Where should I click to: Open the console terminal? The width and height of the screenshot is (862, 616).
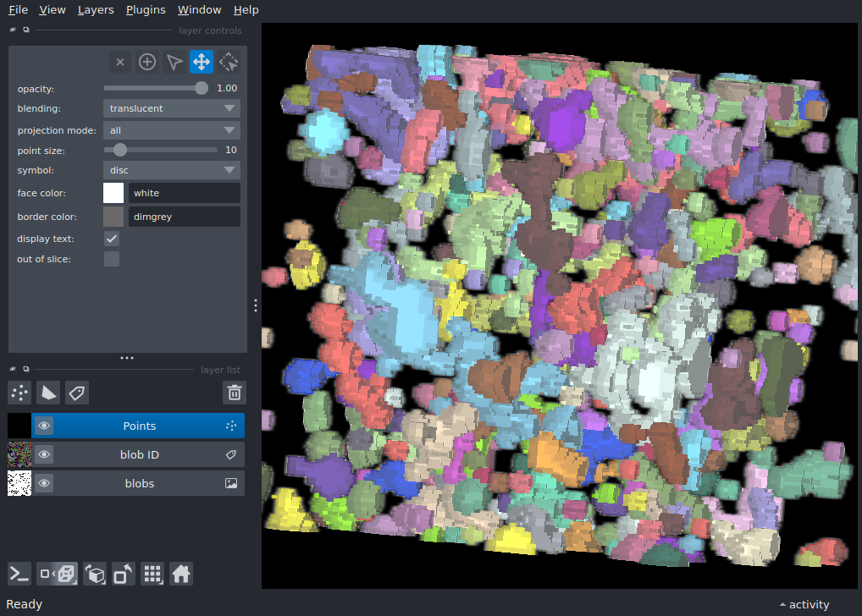pyautogui.click(x=20, y=574)
